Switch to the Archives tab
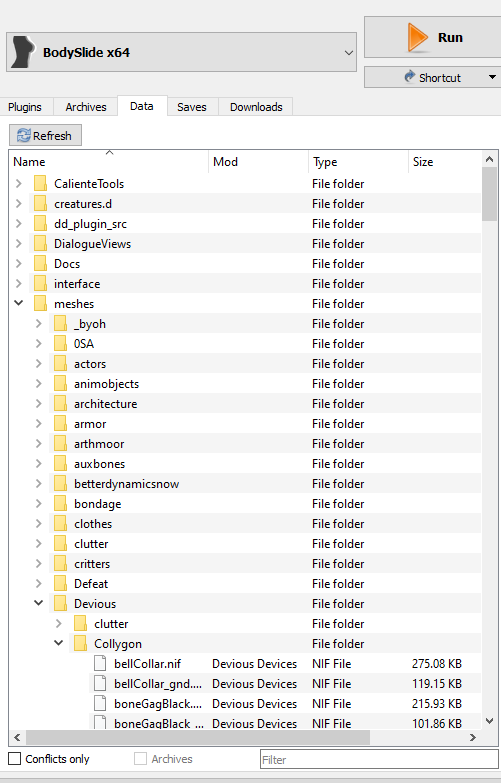Image resolution: width=501 pixels, height=783 pixels. [86, 107]
